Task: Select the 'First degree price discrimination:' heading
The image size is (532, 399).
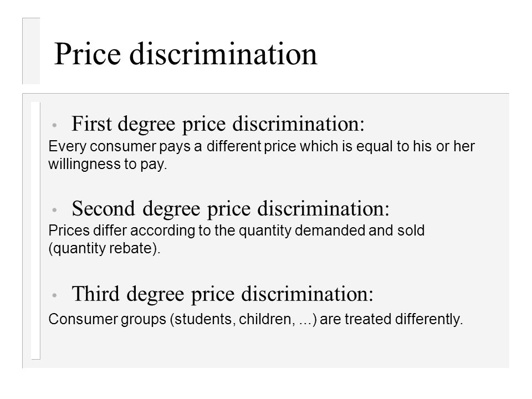Action: coord(218,124)
